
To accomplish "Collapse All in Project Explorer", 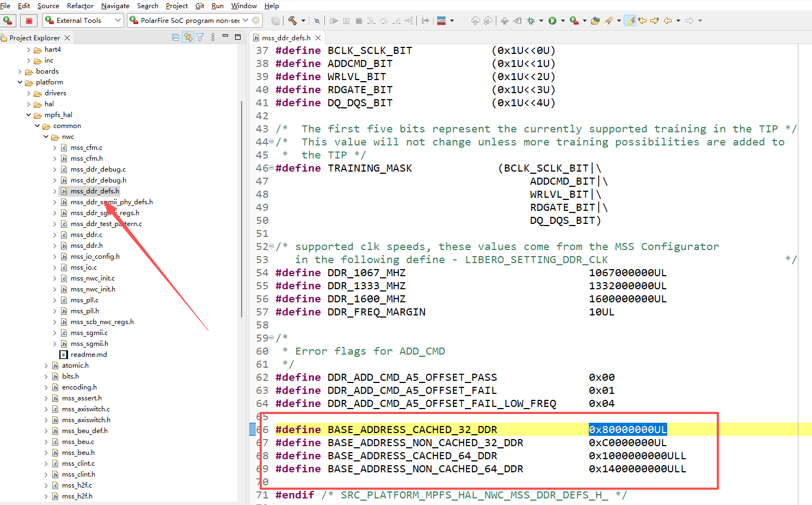I will (x=175, y=37).
